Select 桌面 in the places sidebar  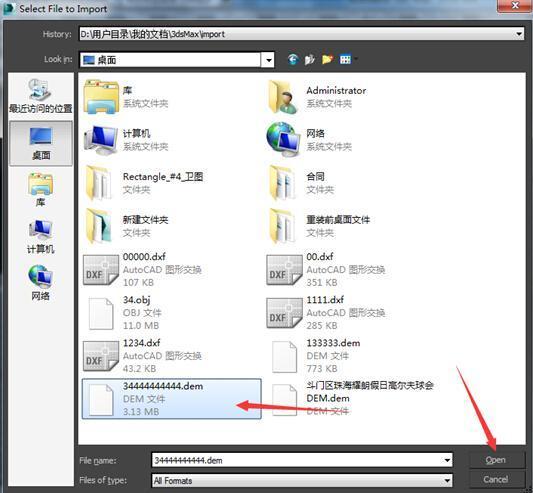pyautogui.click(x=41, y=143)
